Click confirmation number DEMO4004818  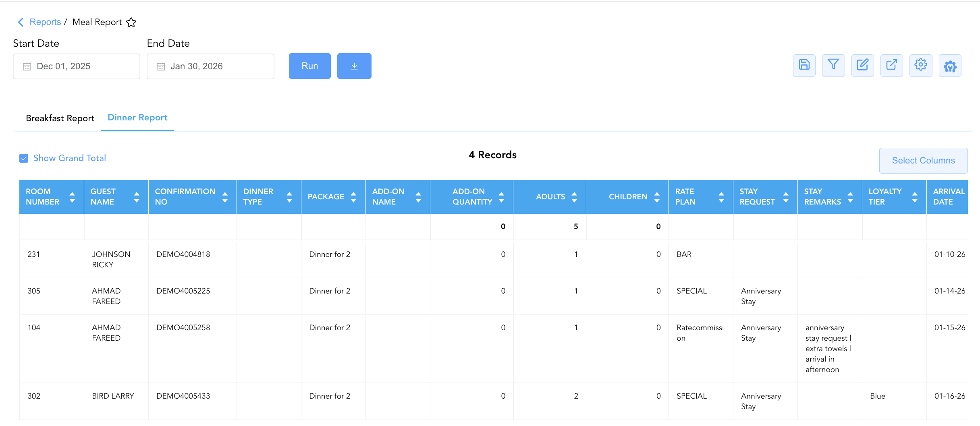pos(183,254)
